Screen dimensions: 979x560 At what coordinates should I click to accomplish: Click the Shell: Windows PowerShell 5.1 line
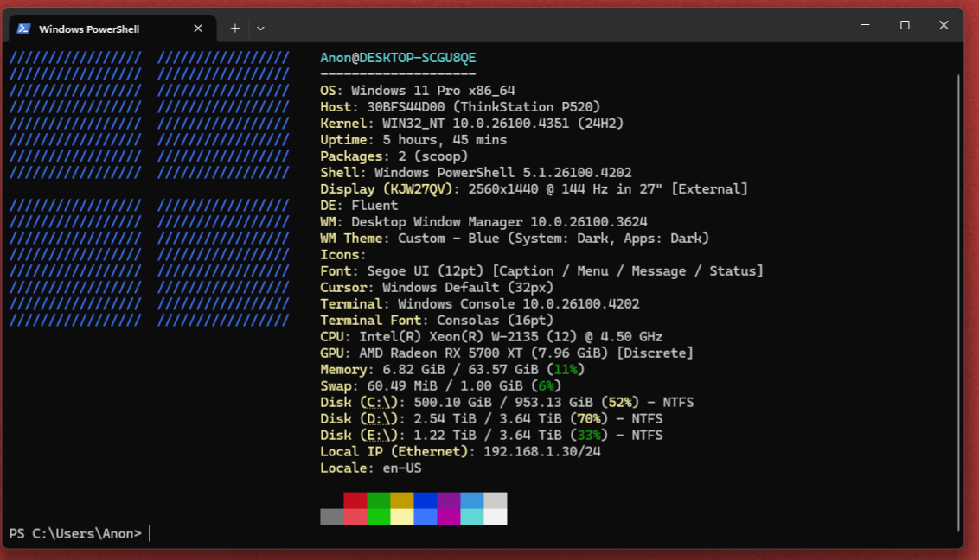coord(476,173)
